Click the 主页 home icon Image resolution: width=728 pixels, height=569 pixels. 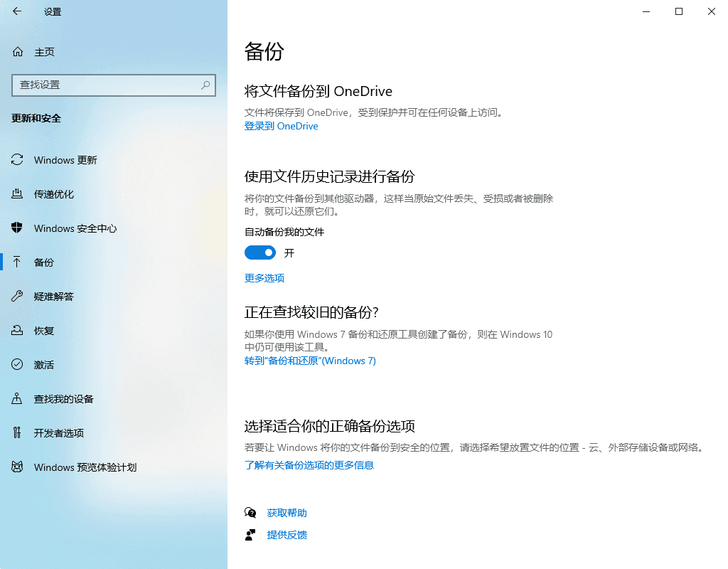pos(18,52)
